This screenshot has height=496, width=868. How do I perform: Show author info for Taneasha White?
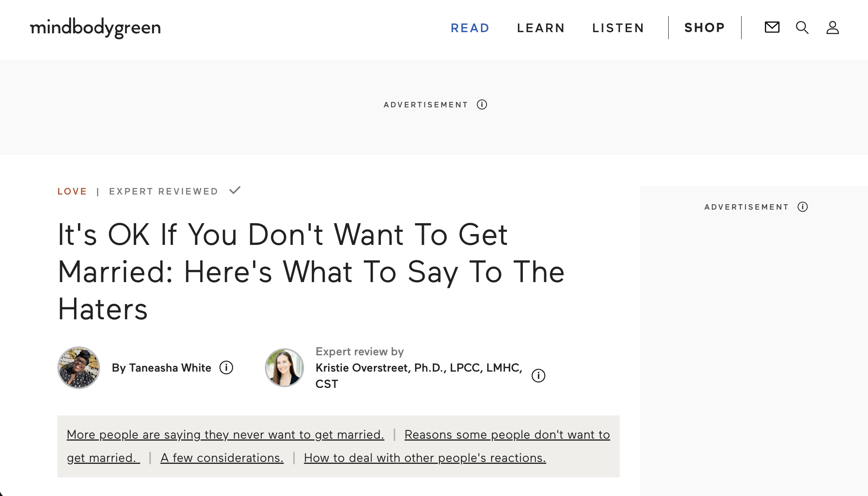tap(226, 367)
